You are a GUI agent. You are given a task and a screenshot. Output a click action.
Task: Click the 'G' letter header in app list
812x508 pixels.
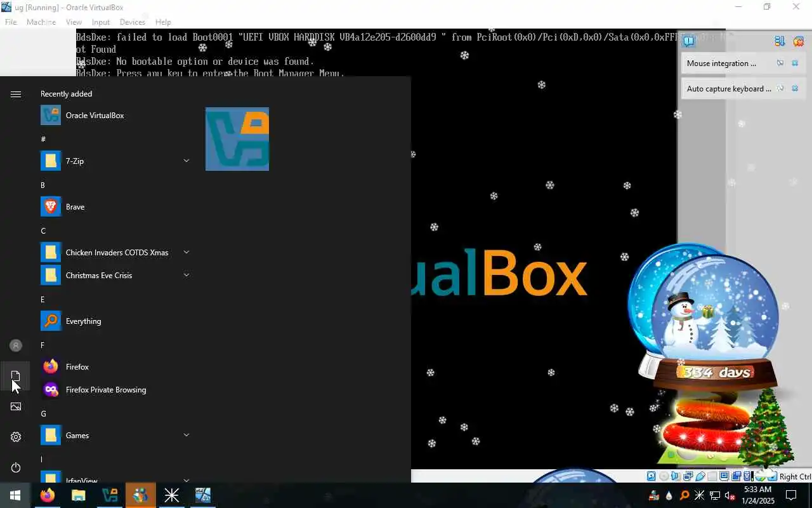(x=43, y=413)
